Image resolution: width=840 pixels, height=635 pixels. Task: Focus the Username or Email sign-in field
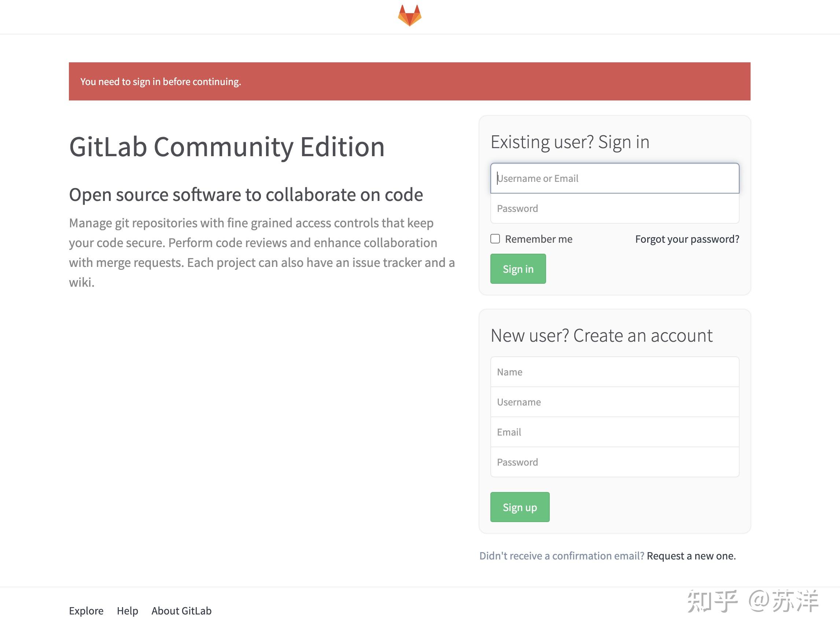click(x=615, y=178)
